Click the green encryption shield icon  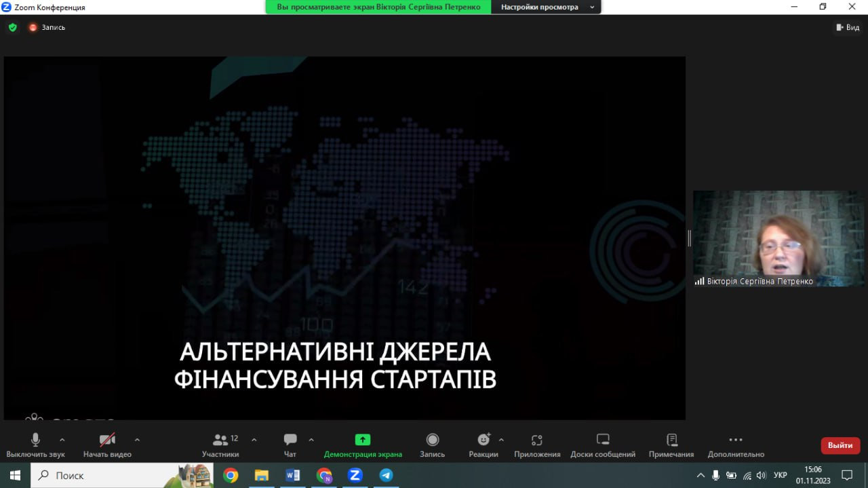click(12, 28)
